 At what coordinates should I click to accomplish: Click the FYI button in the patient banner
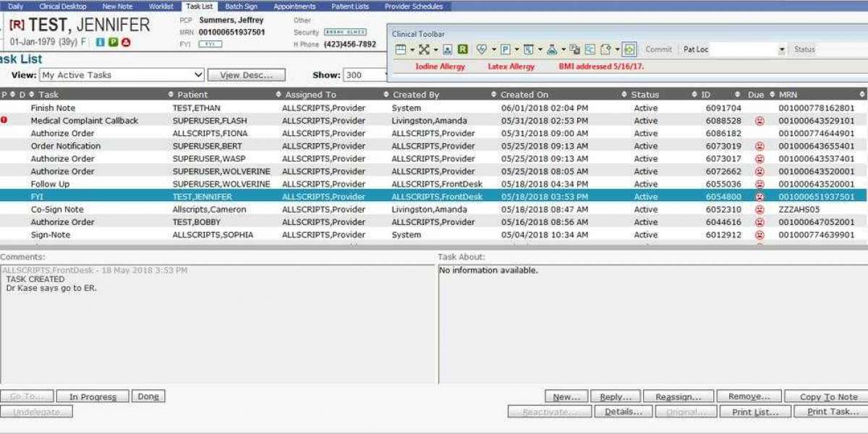(x=210, y=44)
